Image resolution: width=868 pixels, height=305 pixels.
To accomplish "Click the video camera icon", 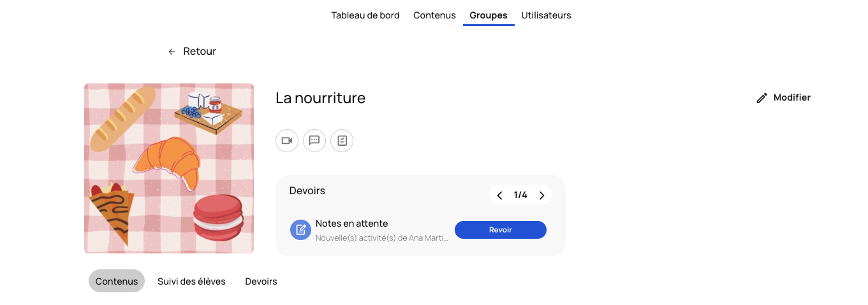I will [287, 141].
